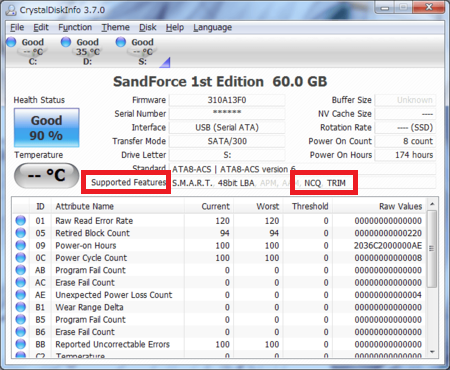450x370 pixels.
Task: Click raw value 00000000000220
Action: coord(388,233)
